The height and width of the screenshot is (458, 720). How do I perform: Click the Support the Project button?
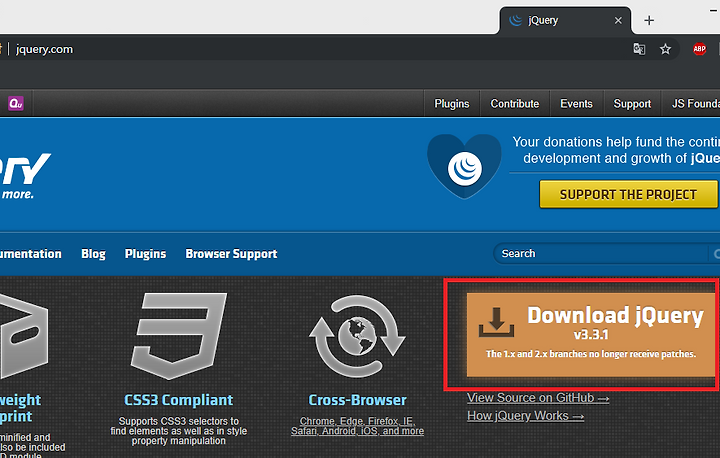pyautogui.click(x=628, y=194)
